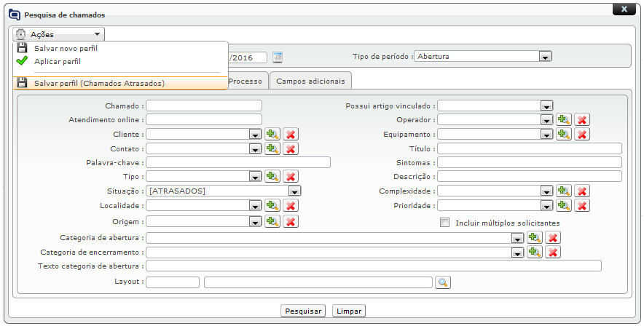Click the Palavra-chave text field
The image size is (644, 326).
coord(238,162)
